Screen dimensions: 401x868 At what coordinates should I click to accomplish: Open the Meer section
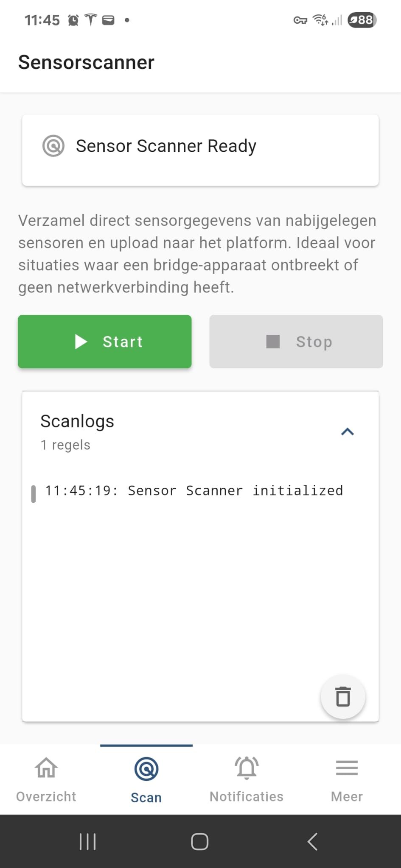point(347,780)
